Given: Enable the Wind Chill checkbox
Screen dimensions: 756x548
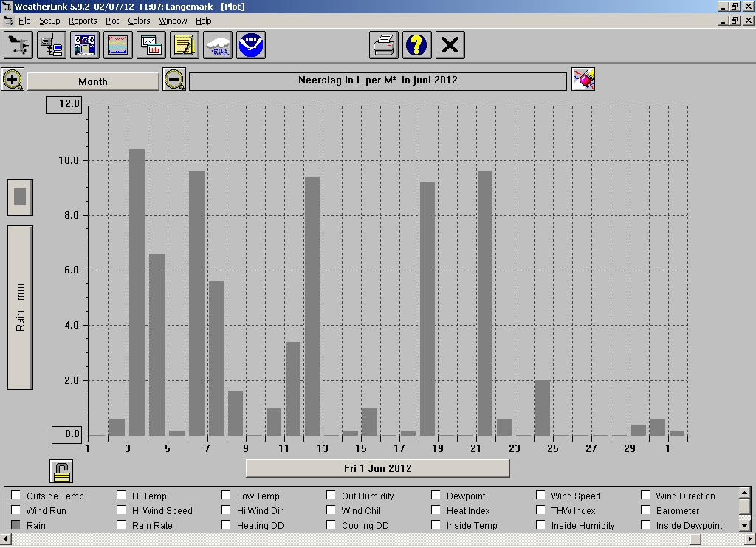Looking at the screenshot, I should click(331, 510).
